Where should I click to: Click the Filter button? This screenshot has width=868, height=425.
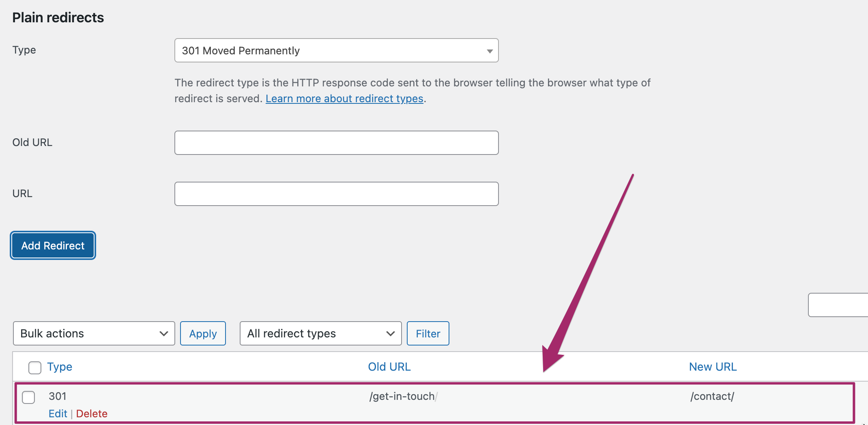click(428, 333)
